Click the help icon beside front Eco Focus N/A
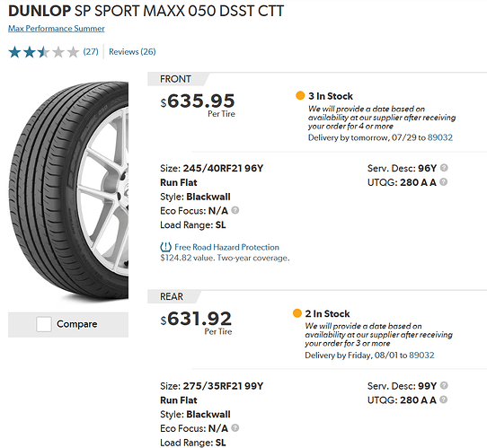487x448 pixels. pyautogui.click(x=235, y=210)
